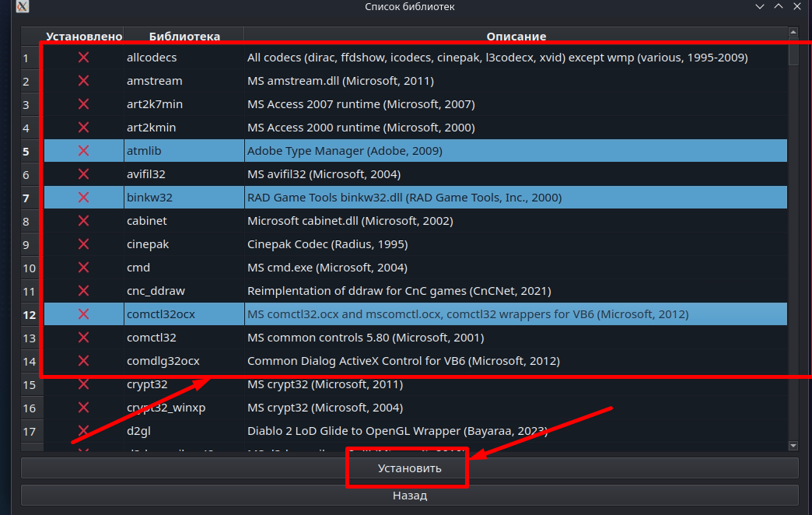This screenshot has width=812, height=515.
Task: Click Adobe Type Manager description
Action: tap(345, 151)
